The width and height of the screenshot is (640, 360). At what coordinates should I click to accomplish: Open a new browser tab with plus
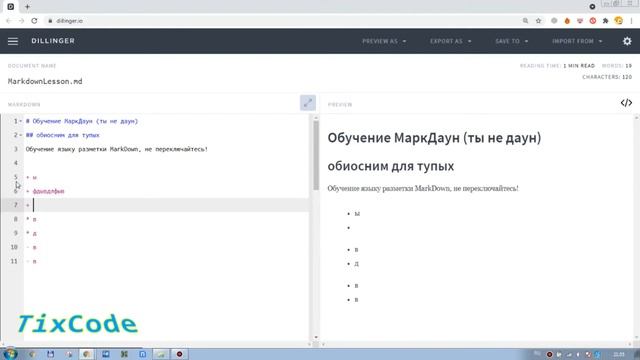coord(27,7)
